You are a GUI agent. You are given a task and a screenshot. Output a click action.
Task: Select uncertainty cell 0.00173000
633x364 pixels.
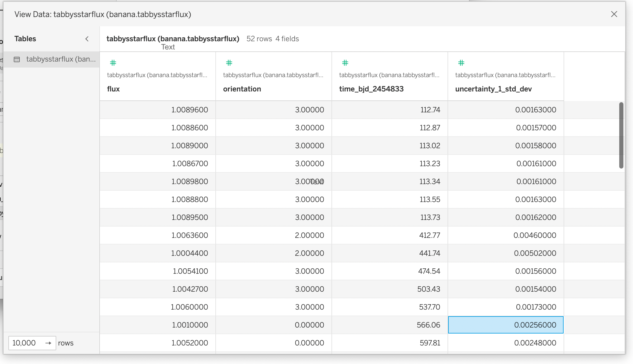[506, 307]
